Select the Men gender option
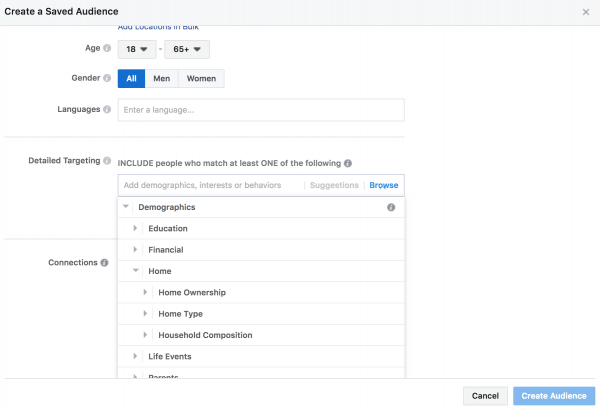 point(161,78)
